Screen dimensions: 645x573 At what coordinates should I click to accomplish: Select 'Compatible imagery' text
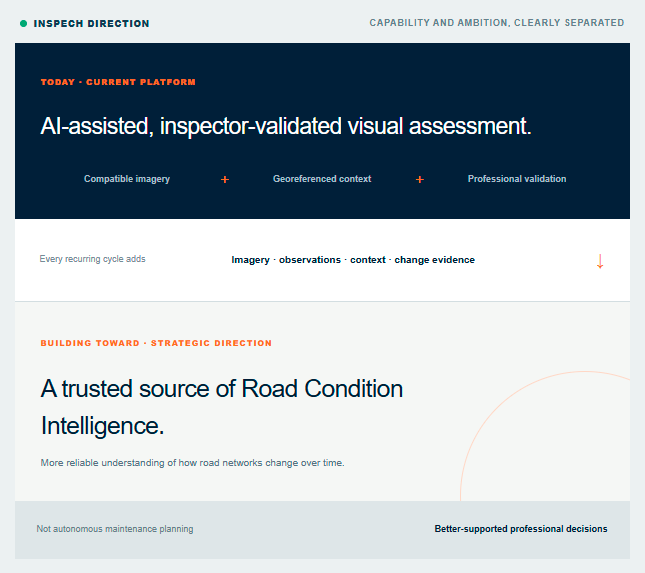[127, 179]
